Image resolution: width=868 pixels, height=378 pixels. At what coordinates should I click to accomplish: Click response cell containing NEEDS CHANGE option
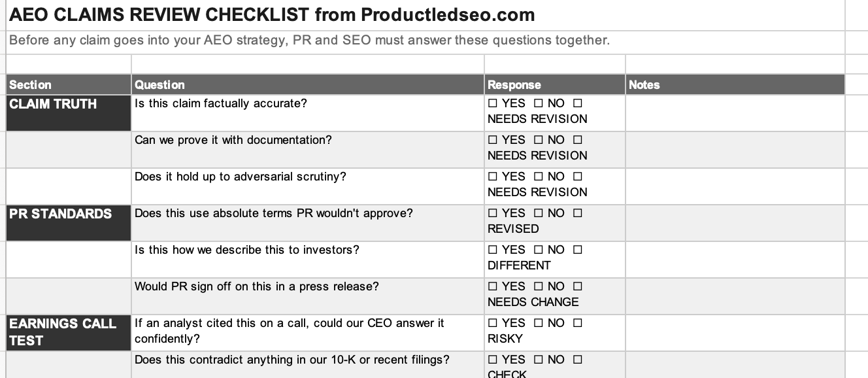555,296
